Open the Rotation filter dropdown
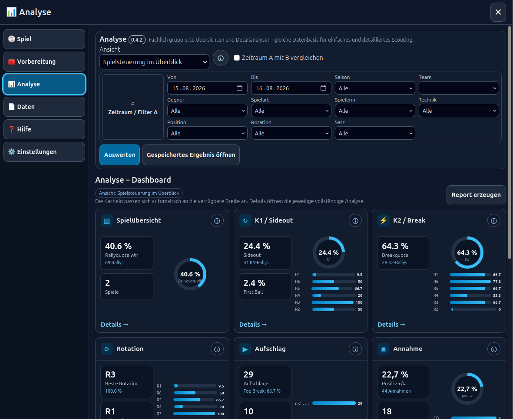513x420 pixels. (291, 133)
